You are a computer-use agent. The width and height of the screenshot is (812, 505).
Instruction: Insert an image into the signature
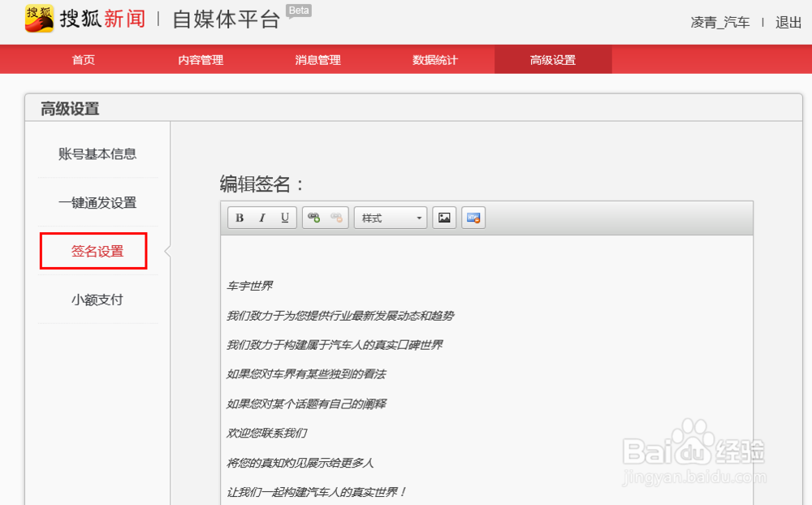(x=443, y=217)
